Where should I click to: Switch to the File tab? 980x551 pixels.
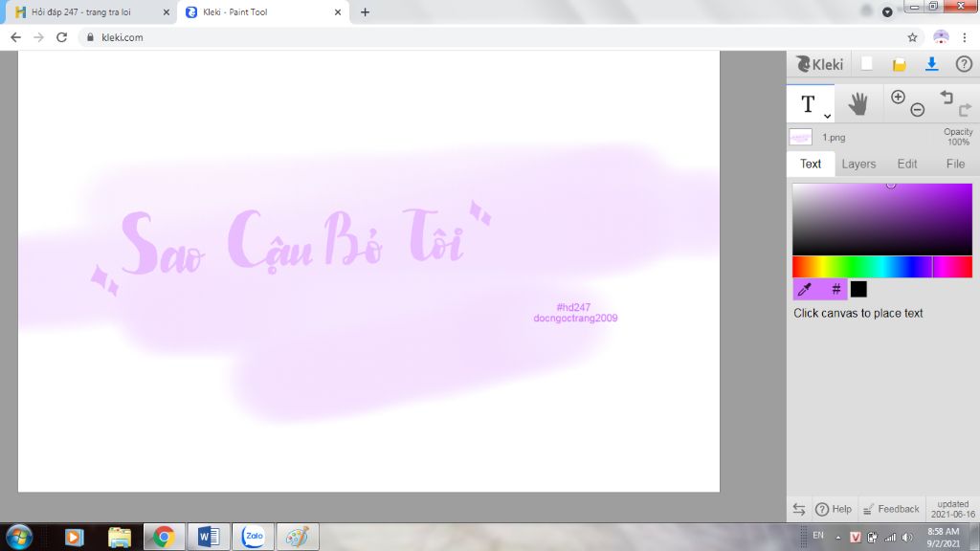955,164
